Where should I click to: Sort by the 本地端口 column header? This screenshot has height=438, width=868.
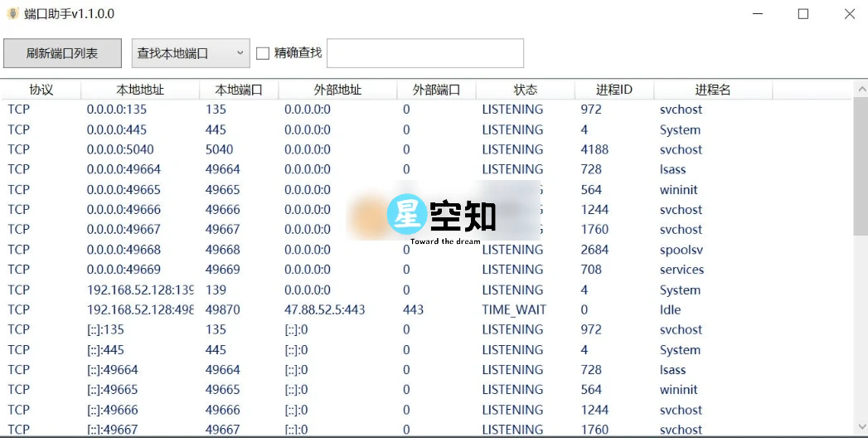click(239, 90)
